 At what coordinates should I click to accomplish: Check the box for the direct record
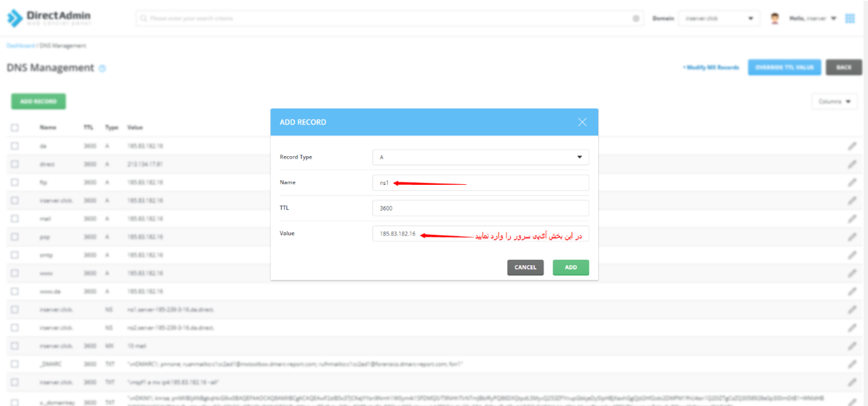click(15, 164)
